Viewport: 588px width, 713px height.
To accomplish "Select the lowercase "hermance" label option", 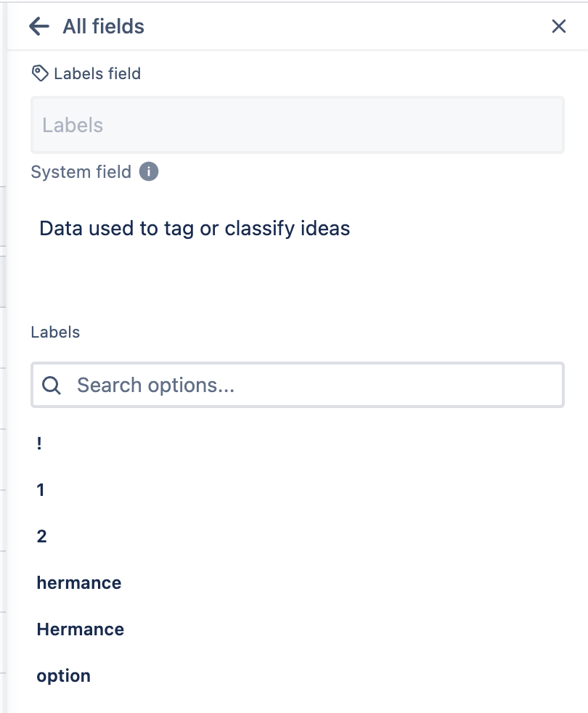I will click(78, 583).
